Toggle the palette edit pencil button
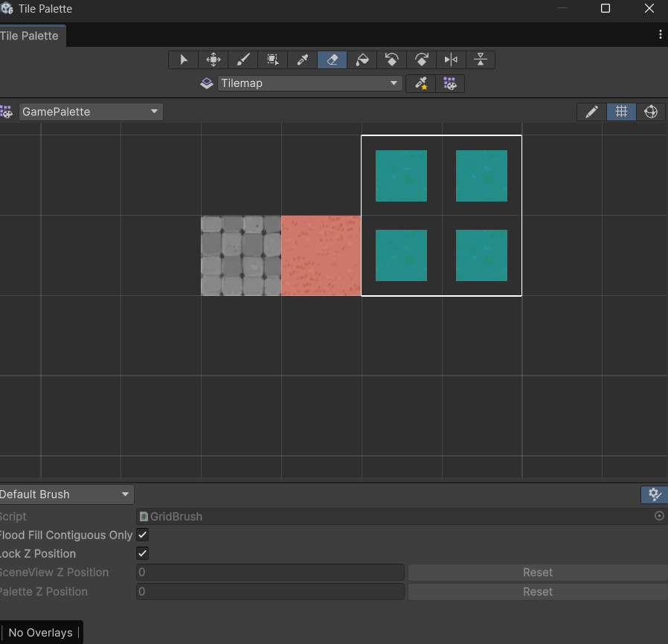668x644 pixels. 591,112
